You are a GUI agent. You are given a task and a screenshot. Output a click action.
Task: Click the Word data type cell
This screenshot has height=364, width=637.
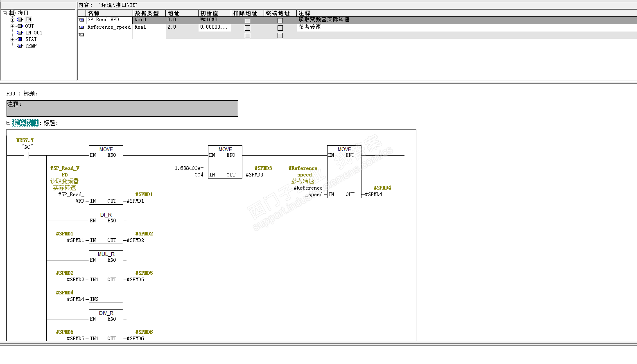(149, 20)
